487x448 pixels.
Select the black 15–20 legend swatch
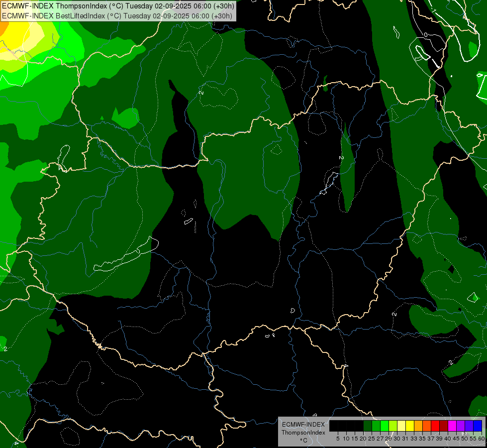pos(359,426)
